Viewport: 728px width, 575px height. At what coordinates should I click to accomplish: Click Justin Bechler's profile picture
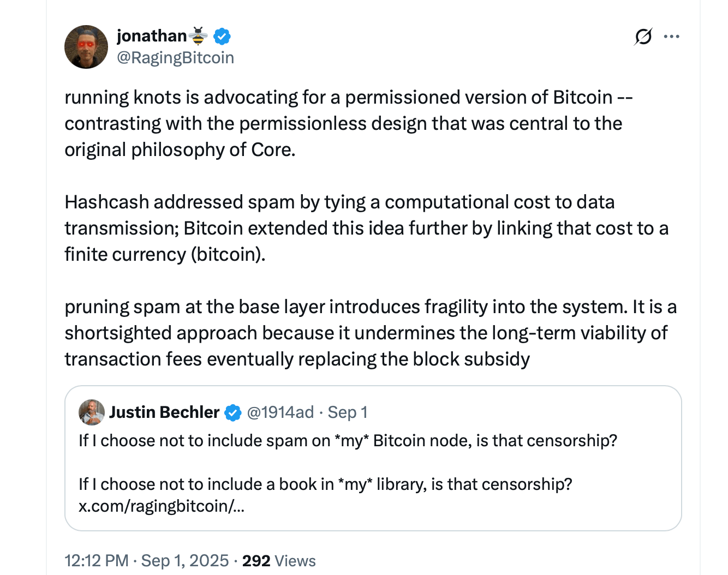91,412
